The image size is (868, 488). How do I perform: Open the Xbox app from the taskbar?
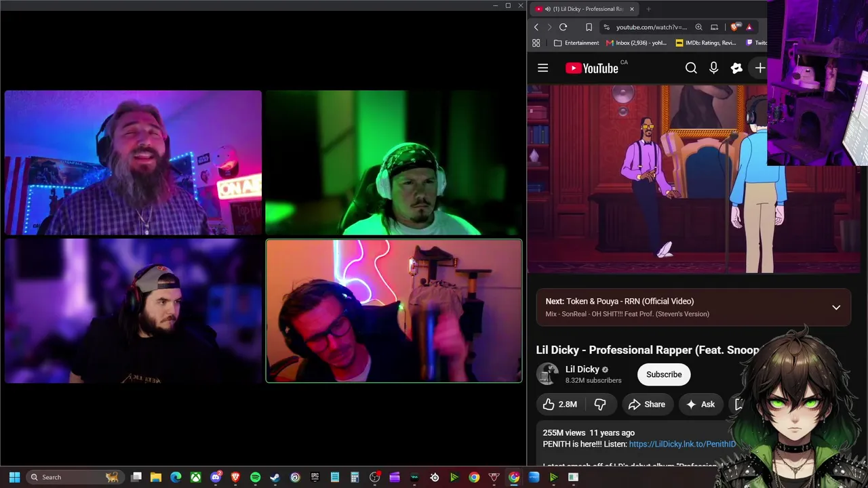click(195, 477)
